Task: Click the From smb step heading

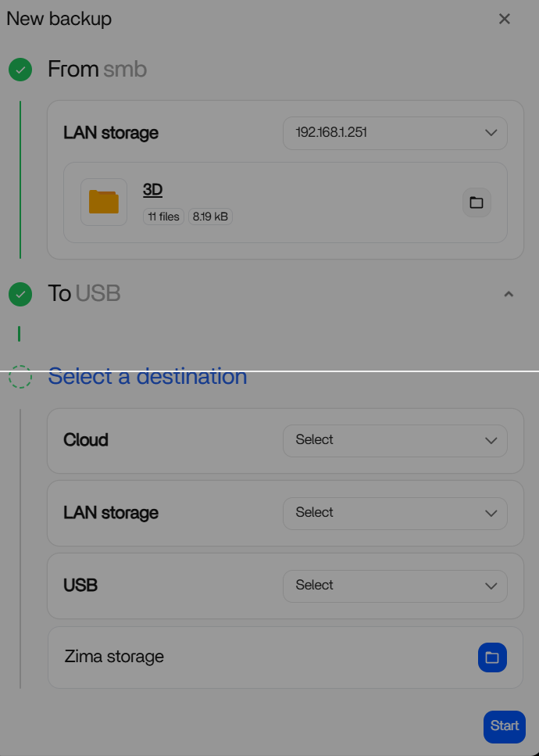Action: [x=97, y=70]
